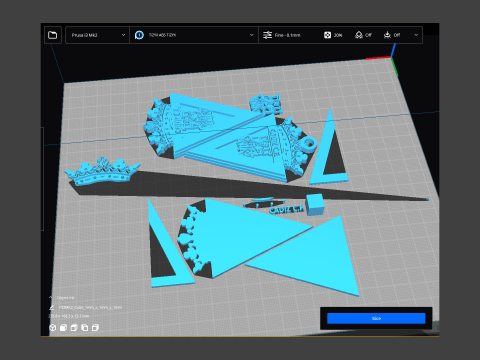Switch to right side view cube icon

95,328
